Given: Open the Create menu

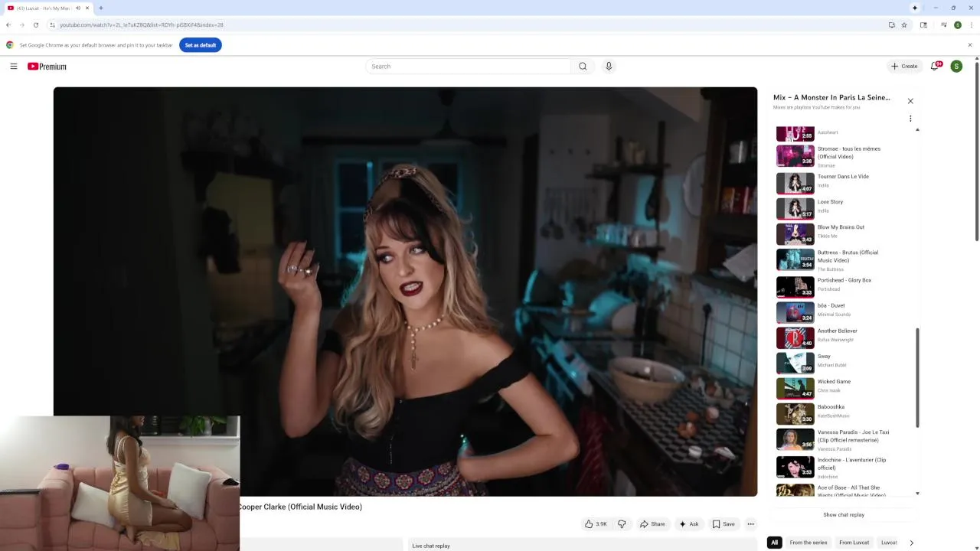Looking at the screenshot, I should [x=903, y=67].
